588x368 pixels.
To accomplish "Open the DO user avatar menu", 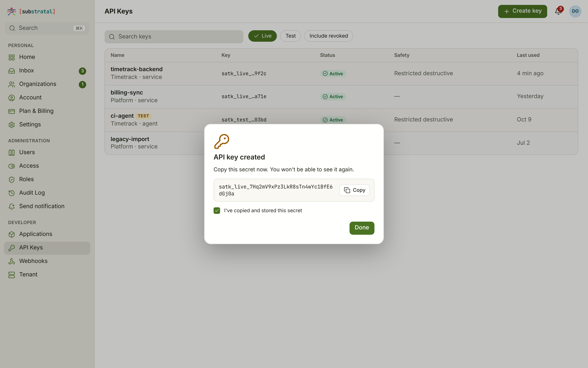I will coord(575,11).
